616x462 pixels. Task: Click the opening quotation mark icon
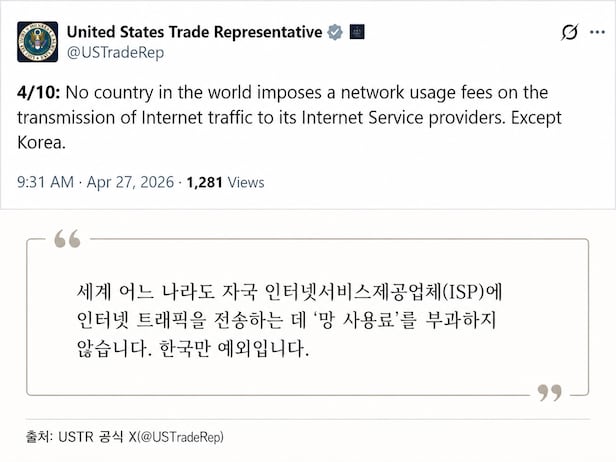[x=67, y=239]
